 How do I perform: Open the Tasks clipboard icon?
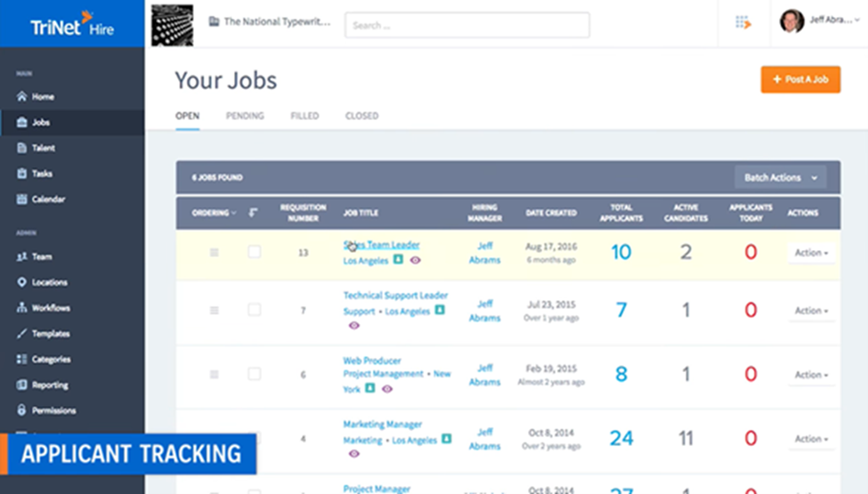pyautogui.click(x=21, y=174)
